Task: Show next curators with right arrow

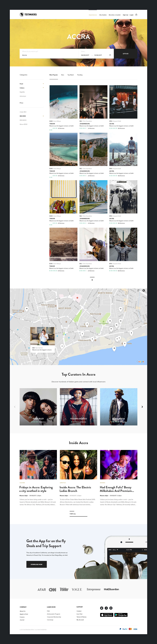Action: coord(142,407)
